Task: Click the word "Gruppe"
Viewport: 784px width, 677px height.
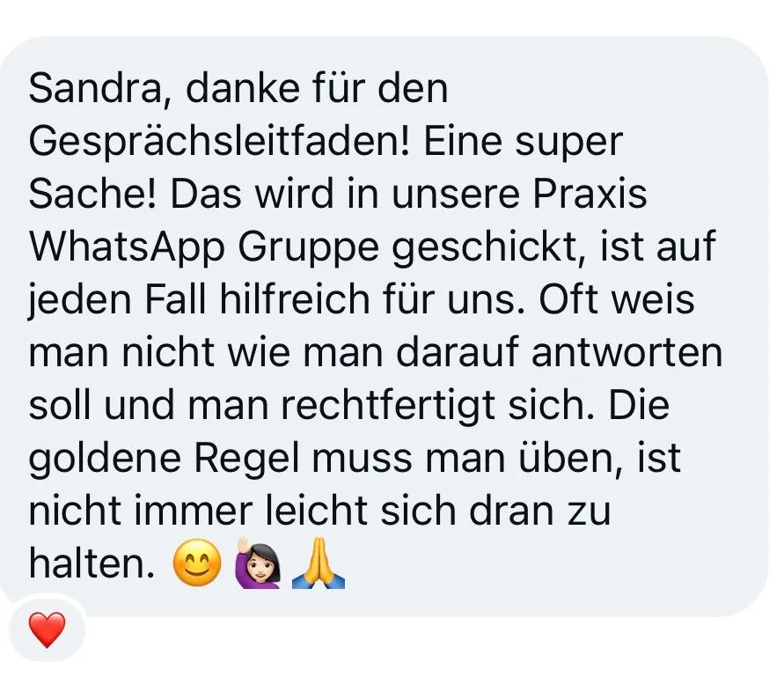Action: click(309, 248)
